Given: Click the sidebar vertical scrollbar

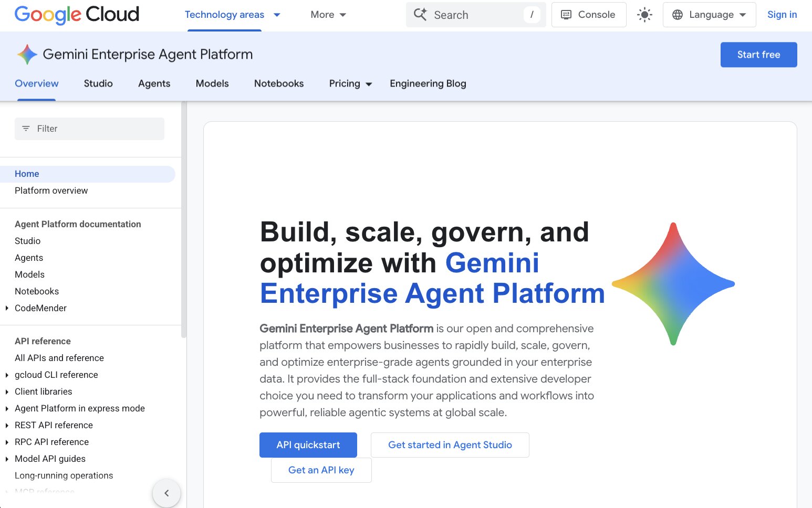Looking at the screenshot, I should coord(184,220).
